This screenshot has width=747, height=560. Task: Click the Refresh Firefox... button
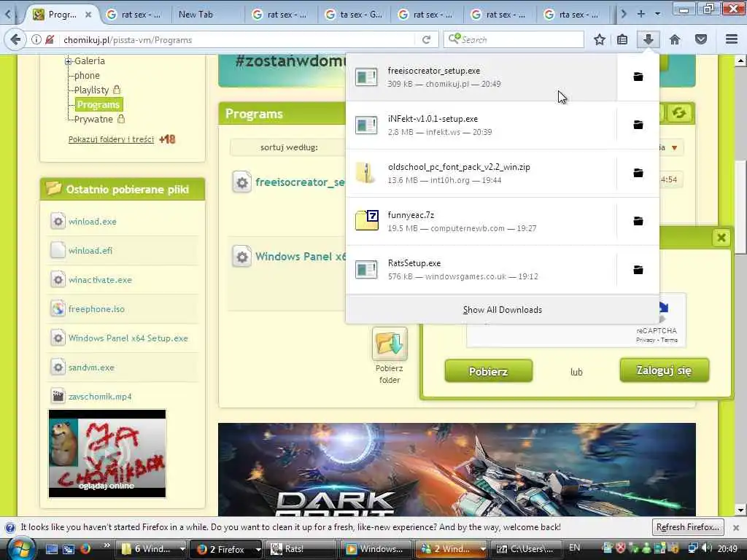tap(688, 527)
